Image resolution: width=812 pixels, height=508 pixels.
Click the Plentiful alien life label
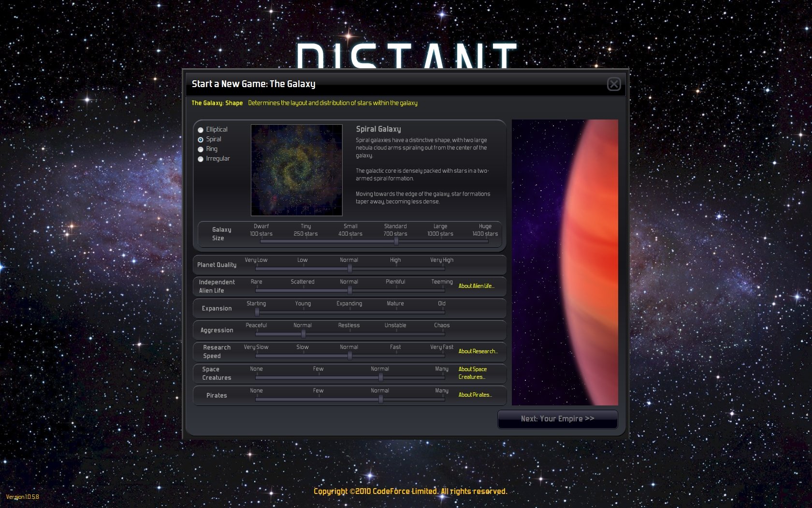pyautogui.click(x=395, y=282)
